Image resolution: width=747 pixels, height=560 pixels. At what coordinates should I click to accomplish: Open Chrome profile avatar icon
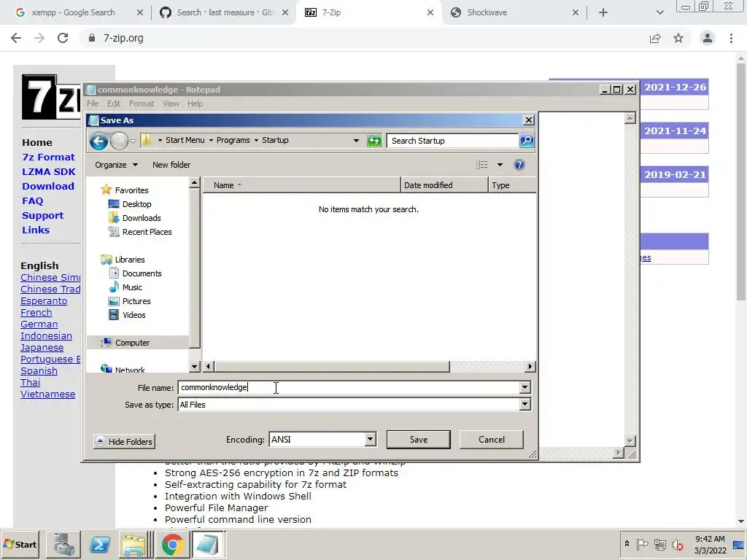coord(708,38)
